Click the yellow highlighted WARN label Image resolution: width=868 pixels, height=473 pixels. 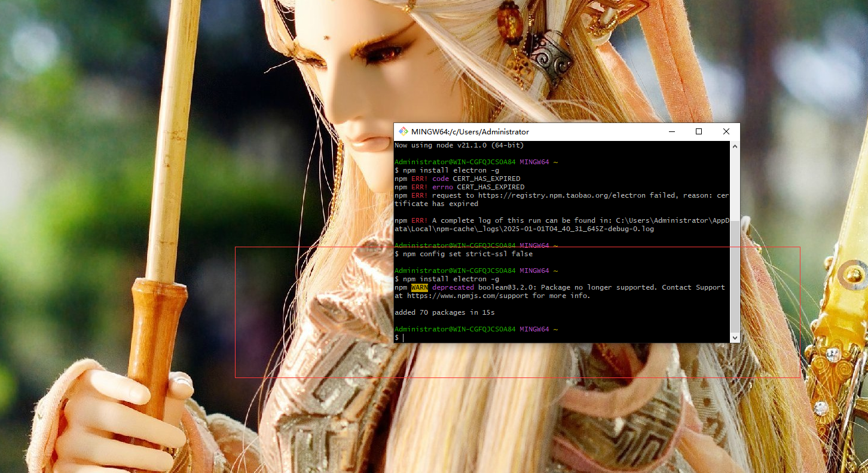(419, 287)
